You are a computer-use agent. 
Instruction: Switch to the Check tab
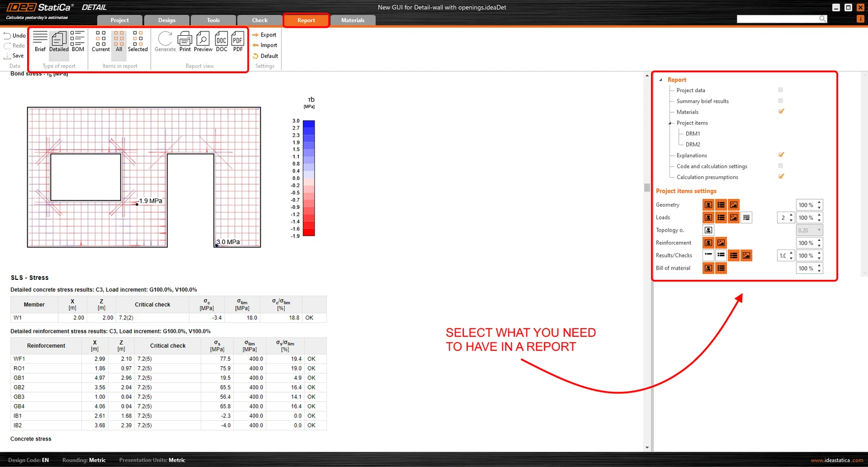(259, 20)
